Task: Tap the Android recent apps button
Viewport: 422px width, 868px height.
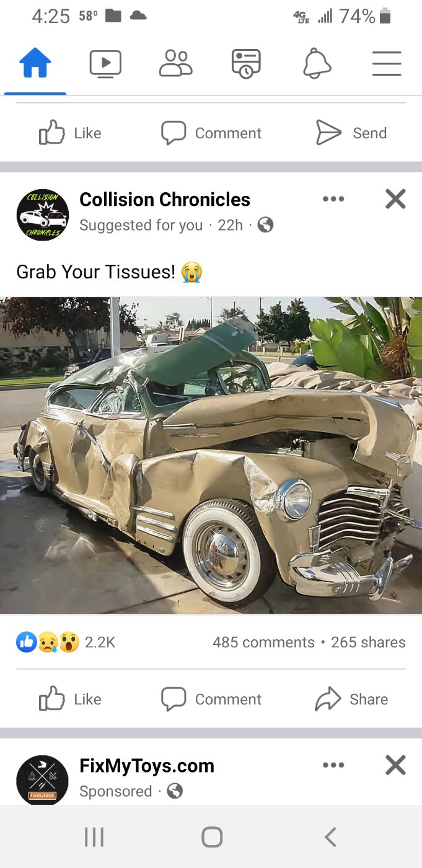Action: pos(94,837)
